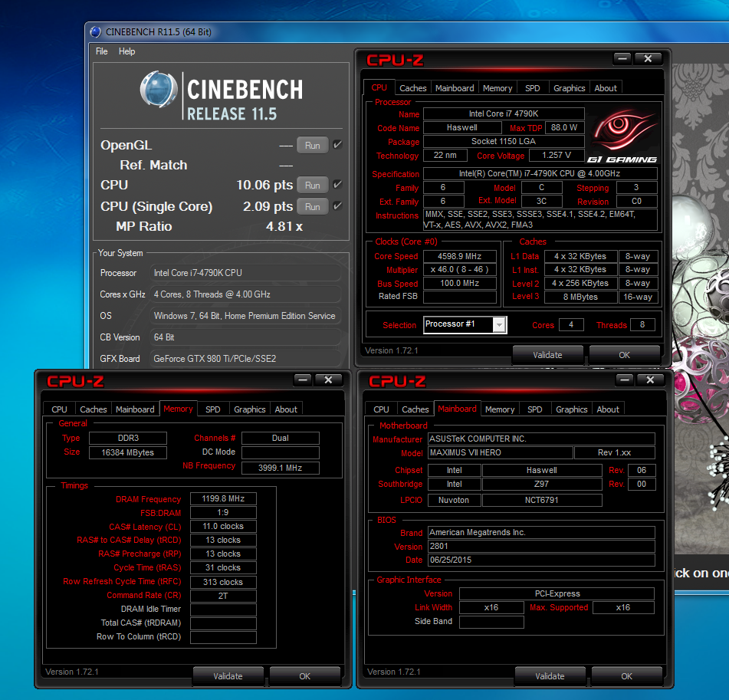Click the G1 Gaming eye logo
The image size is (729, 700).
pyautogui.click(x=622, y=136)
